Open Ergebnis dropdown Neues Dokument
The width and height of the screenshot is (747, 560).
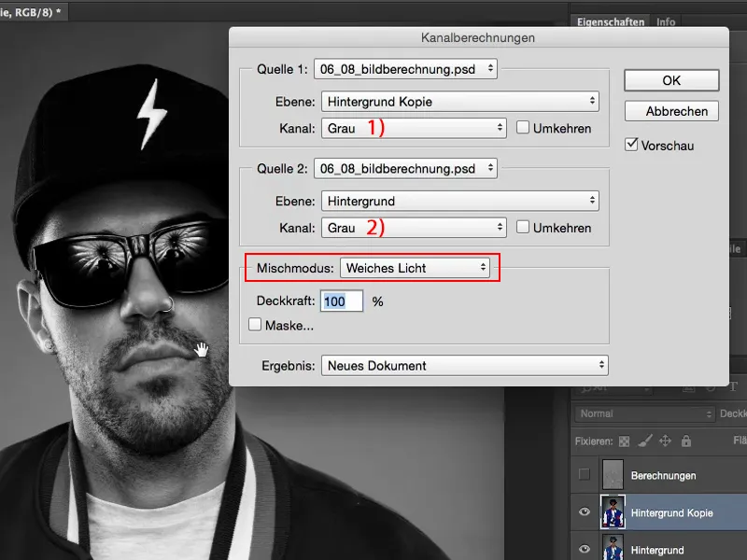click(464, 366)
